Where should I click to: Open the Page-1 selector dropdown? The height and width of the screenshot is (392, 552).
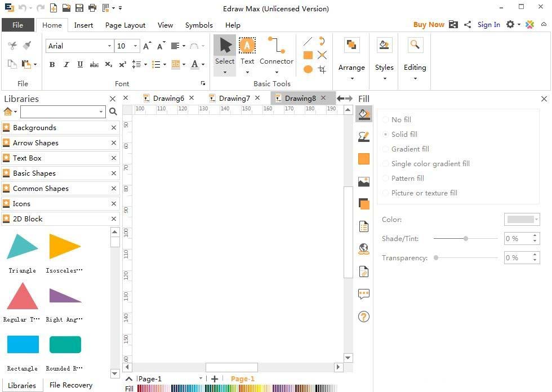pos(201,378)
